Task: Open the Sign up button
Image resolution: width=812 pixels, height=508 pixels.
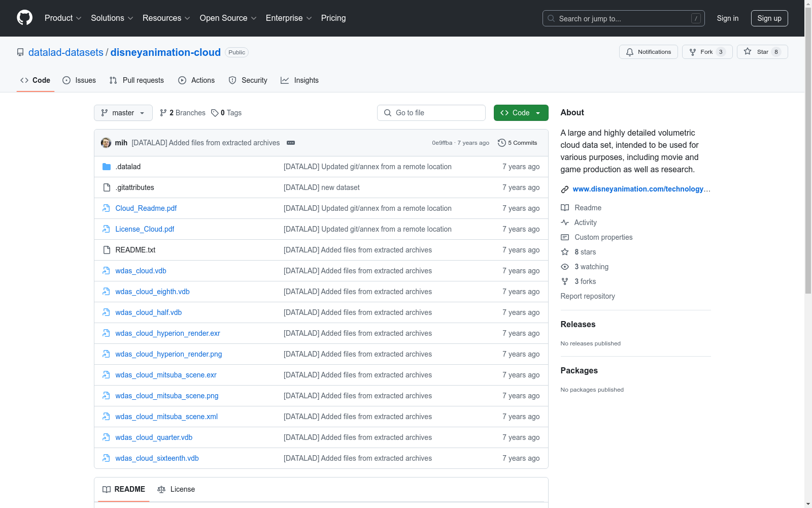Action: [x=769, y=18]
